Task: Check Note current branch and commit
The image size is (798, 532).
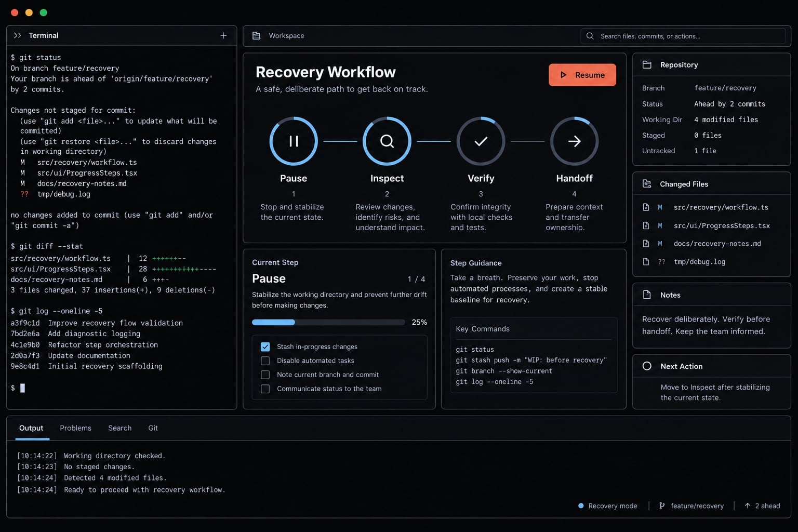Action: (x=265, y=375)
